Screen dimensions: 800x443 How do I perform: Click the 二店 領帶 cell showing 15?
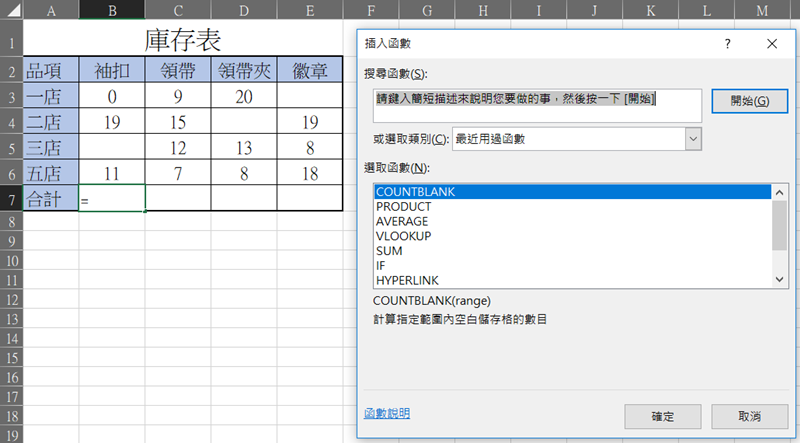pyautogui.click(x=178, y=121)
